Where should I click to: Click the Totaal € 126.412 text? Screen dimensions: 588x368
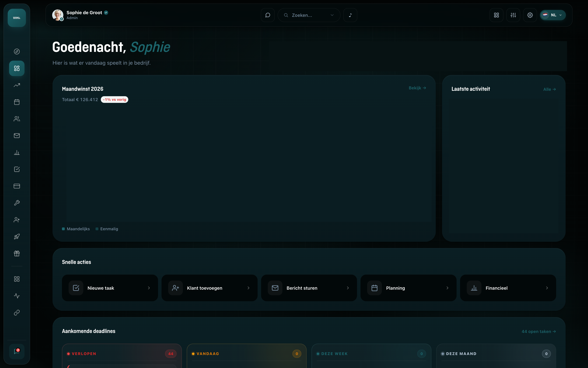[80, 100]
